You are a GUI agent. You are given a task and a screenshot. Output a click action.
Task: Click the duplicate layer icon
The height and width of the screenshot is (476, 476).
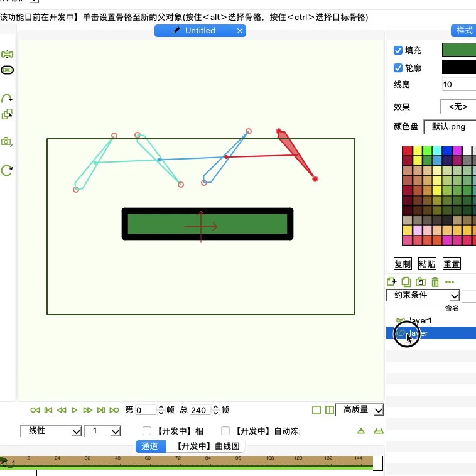pos(406,282)
